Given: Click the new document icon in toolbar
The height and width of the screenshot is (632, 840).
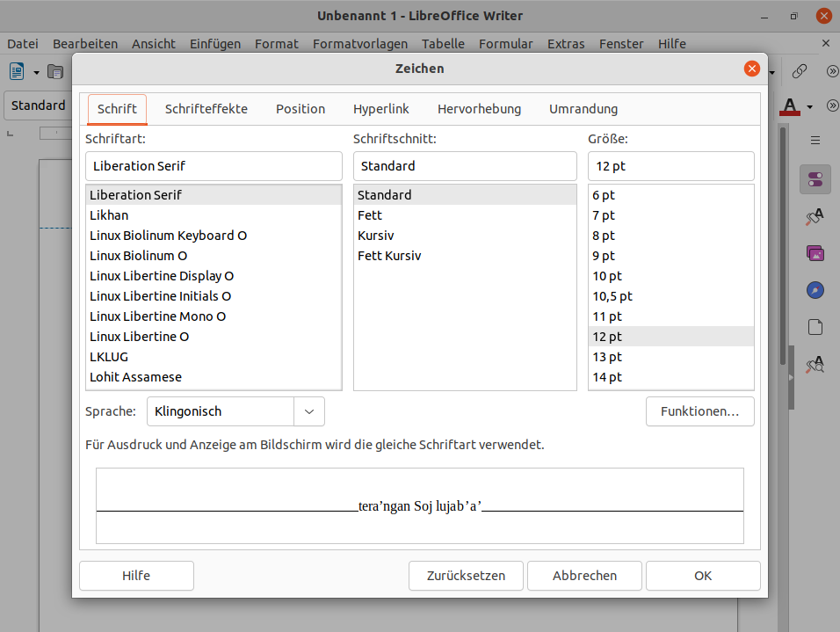Looking at the screenshot, I should tap(17, 71).
